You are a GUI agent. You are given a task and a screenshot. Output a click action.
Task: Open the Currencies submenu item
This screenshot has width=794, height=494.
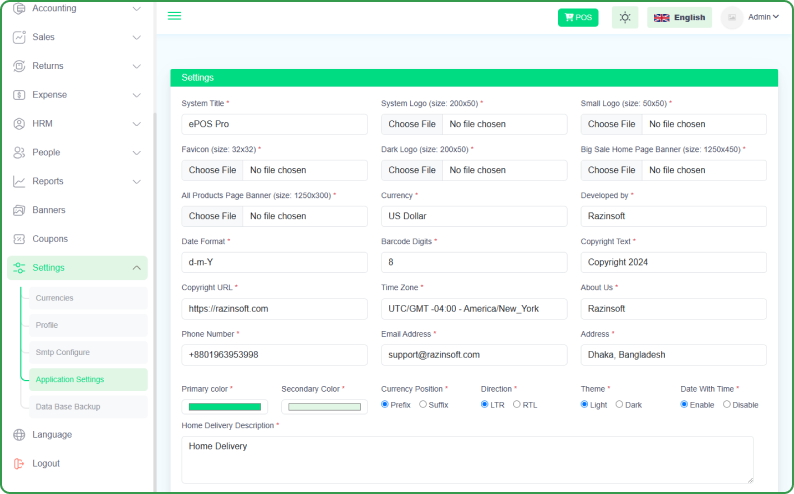55,298
